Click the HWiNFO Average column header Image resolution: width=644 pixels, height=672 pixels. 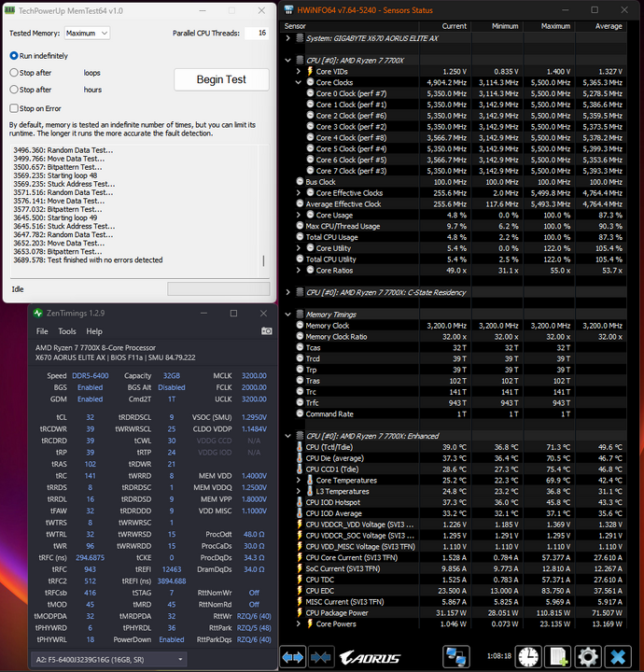601,26
